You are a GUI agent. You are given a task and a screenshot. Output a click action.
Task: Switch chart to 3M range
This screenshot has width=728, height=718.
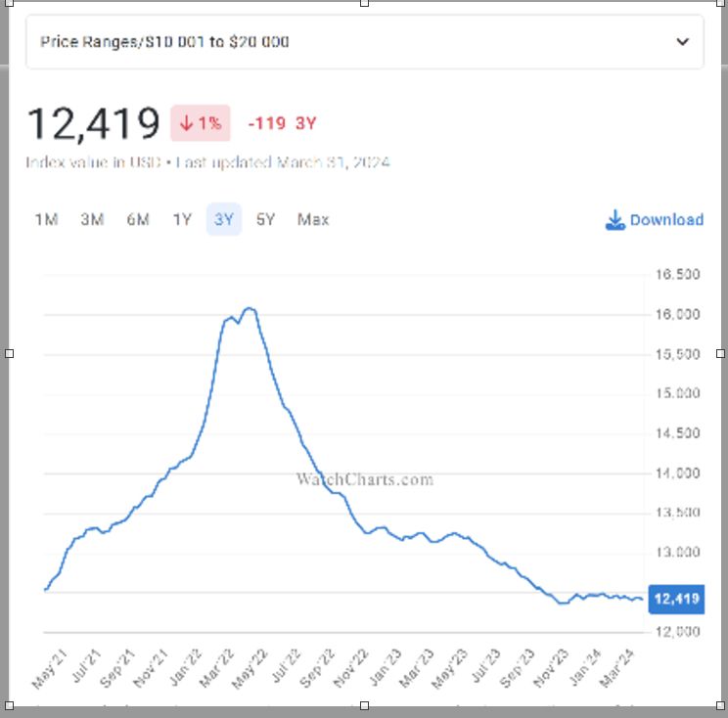[92, 220]
